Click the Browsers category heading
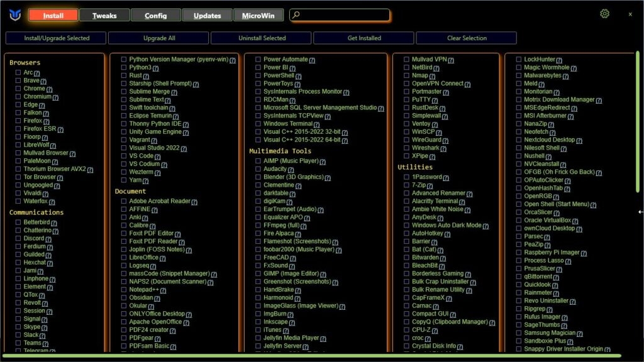Screen dimensions: 644x362 (x=25, y=63)
